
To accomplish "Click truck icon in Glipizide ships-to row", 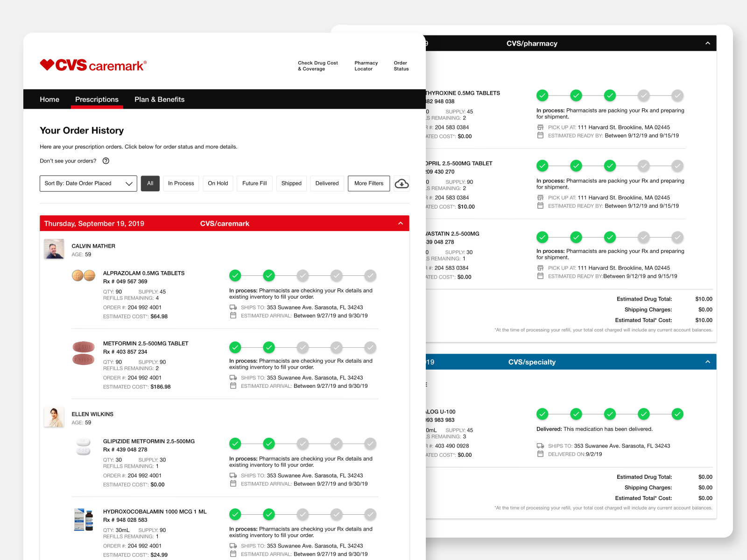I will coord(233,476).
